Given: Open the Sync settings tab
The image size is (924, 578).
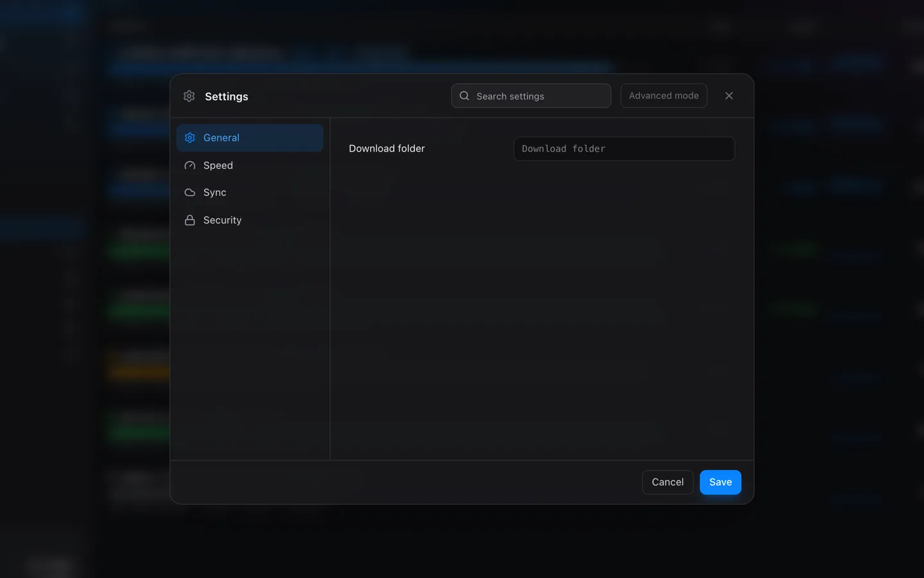Looking at the screenshot, I should (250, 193).
